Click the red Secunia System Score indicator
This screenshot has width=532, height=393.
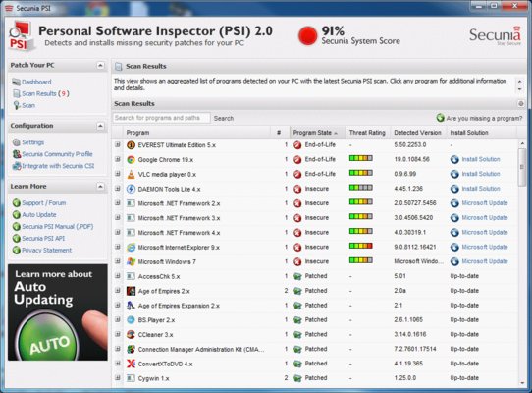(307, 35)
